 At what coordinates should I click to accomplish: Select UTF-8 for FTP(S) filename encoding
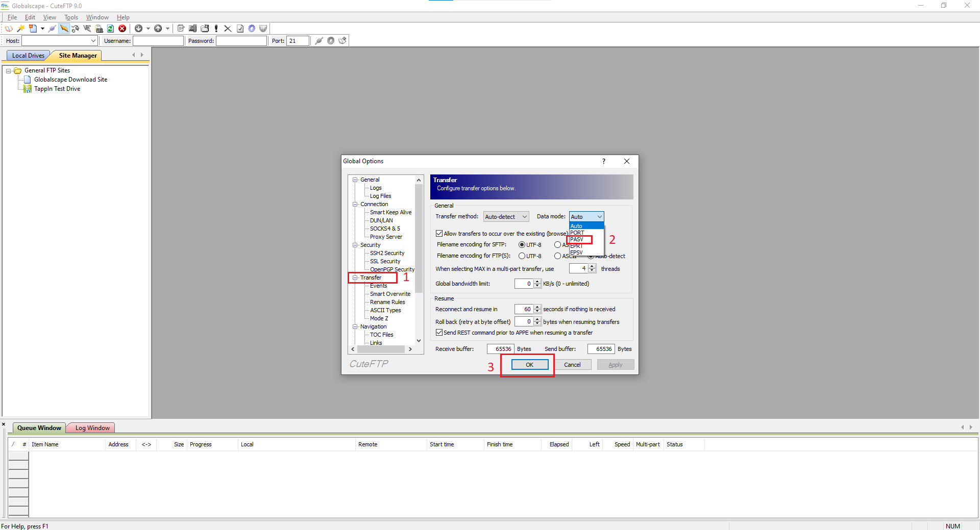pyautogui.click(x=522, y=256)
